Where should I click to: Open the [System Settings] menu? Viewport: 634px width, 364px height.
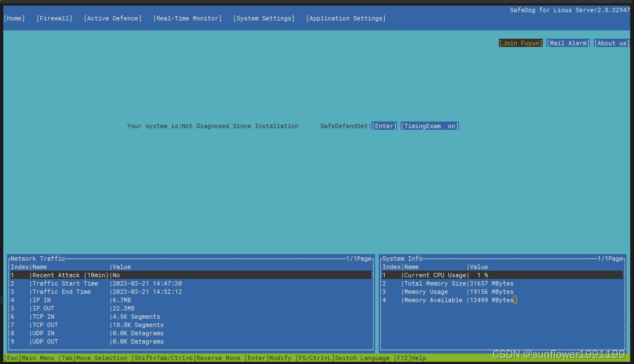[264, 18]
